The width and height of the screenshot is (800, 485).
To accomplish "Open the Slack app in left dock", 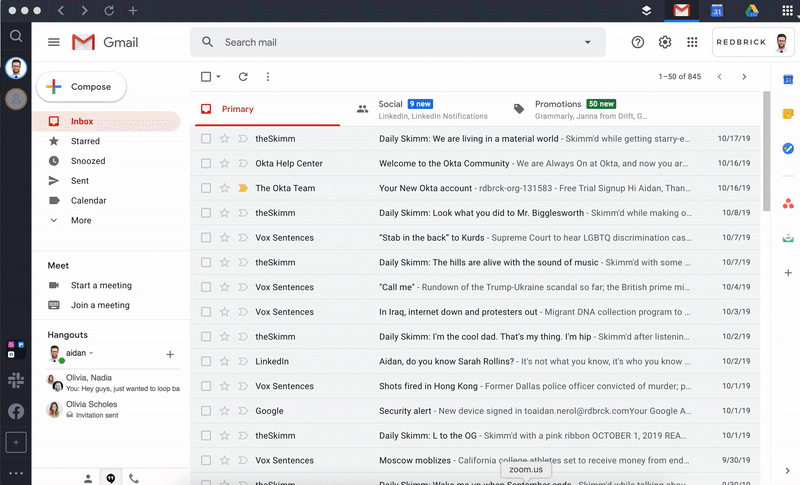I will tap(16, 380).
